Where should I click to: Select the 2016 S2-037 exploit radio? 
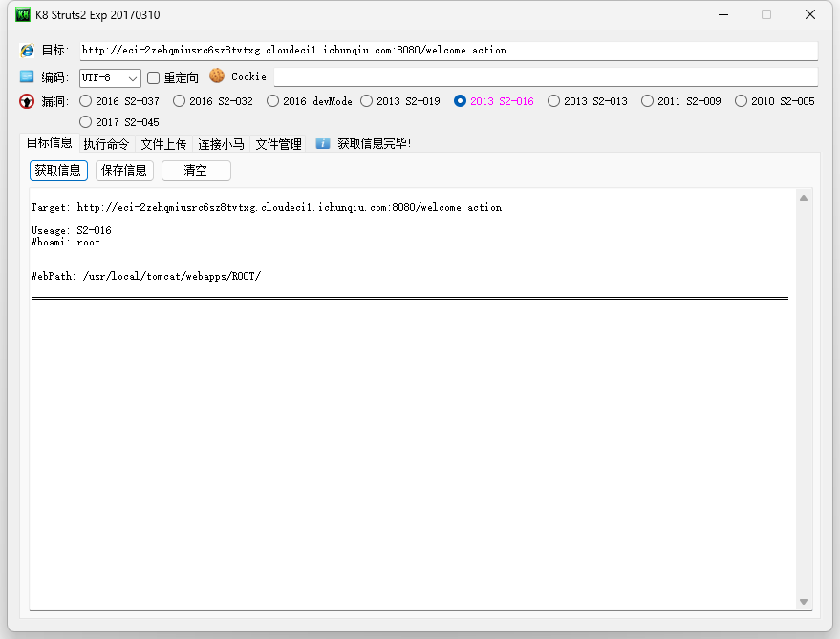(85, 100)
